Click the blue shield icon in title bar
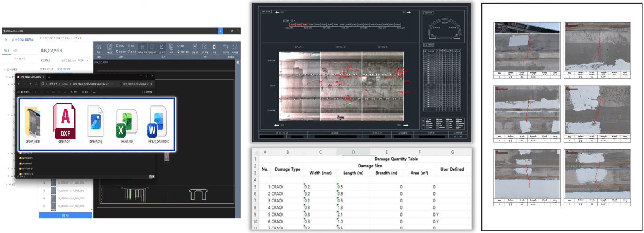This screenshot has width=644, height=233. coord(220,31)
